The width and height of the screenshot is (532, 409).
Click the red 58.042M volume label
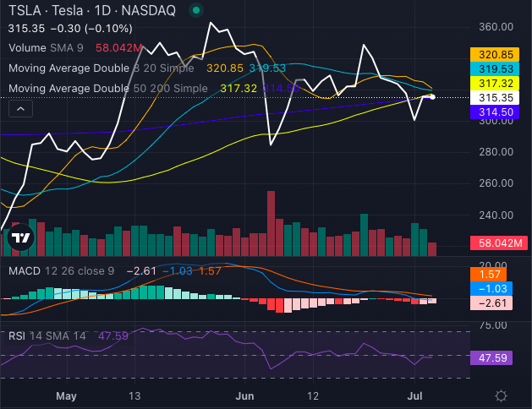click(499, 243)
